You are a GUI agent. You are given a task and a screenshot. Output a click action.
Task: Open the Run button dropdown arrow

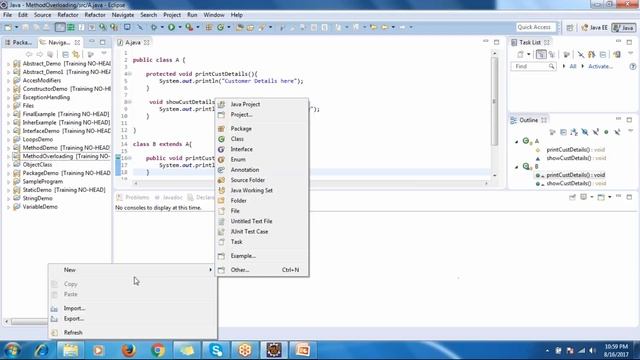tap(180, 27)
